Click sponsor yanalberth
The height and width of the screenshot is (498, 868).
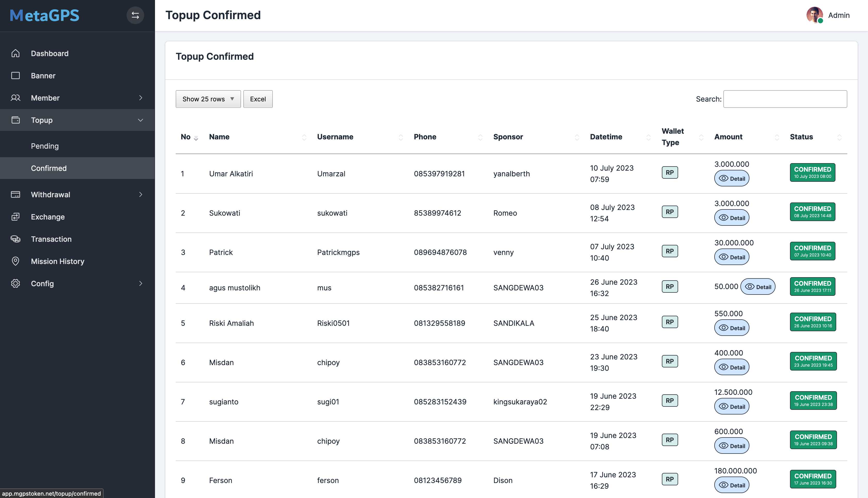(x=512, y=174)
